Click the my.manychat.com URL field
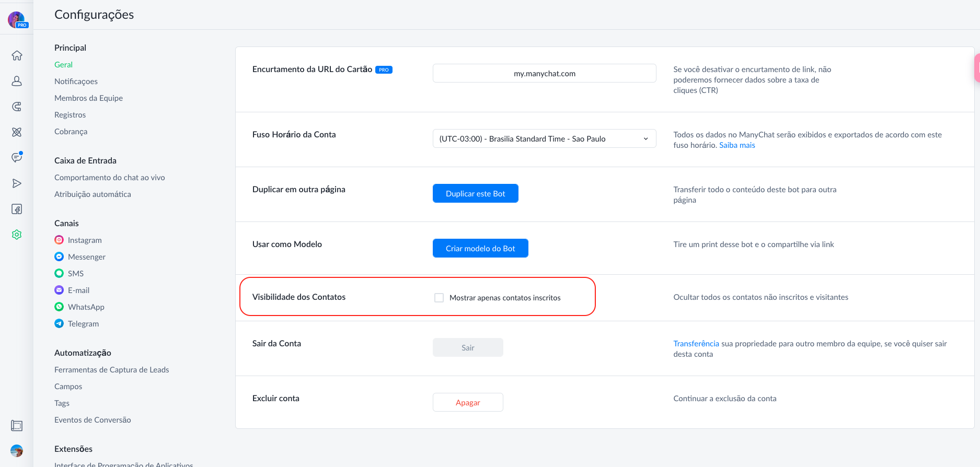The height and width of the screenshot is (467, 980). 544,73
